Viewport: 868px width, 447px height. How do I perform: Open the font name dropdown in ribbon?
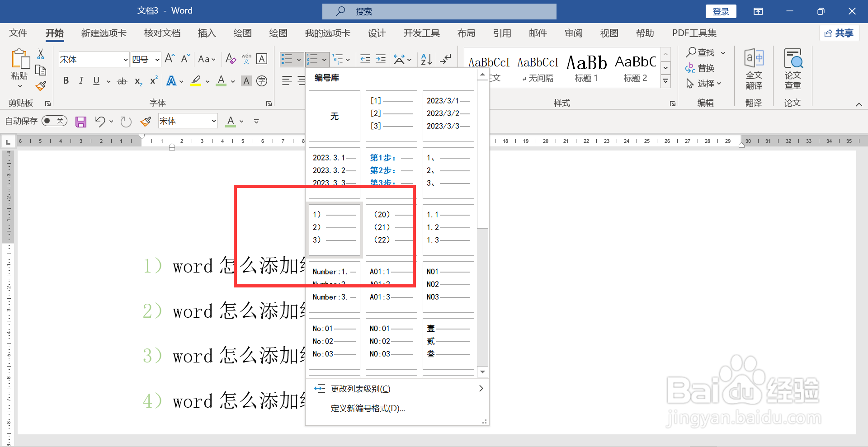click(126, 59)
